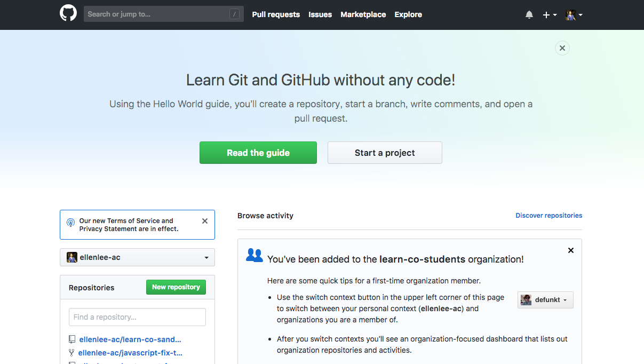The height and width of the screenshot is (364, 644).
Task: Click repo icon beside ellenlee-ac/learn-co-sand…
Action: pyautogui.click(x=72, y=339)
